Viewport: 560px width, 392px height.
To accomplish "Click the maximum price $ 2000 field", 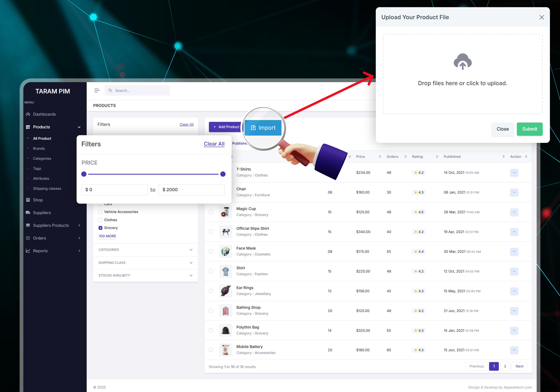I will [x=192, y=189].
